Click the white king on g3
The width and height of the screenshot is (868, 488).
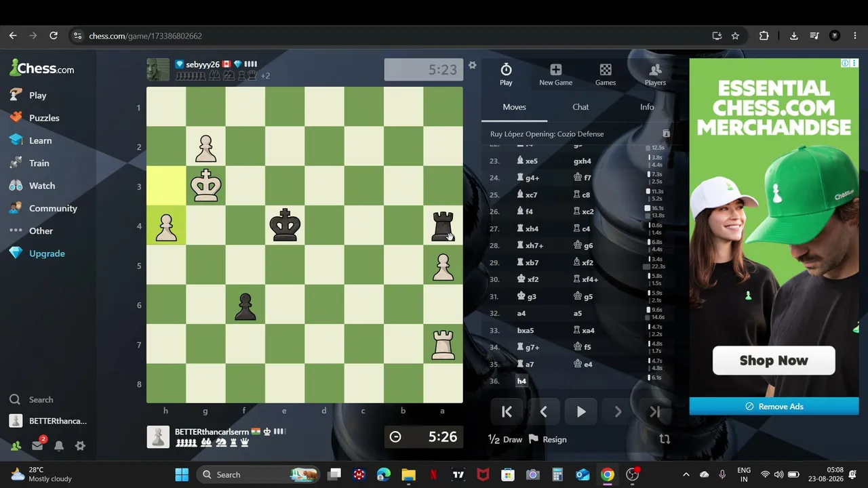point(205,186)
